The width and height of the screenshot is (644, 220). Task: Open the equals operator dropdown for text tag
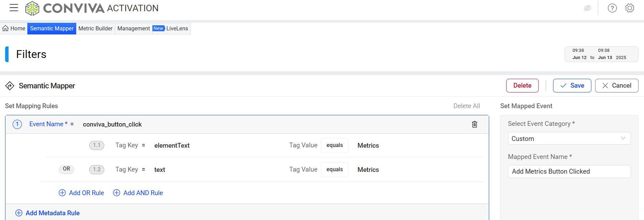coord(334,170)
